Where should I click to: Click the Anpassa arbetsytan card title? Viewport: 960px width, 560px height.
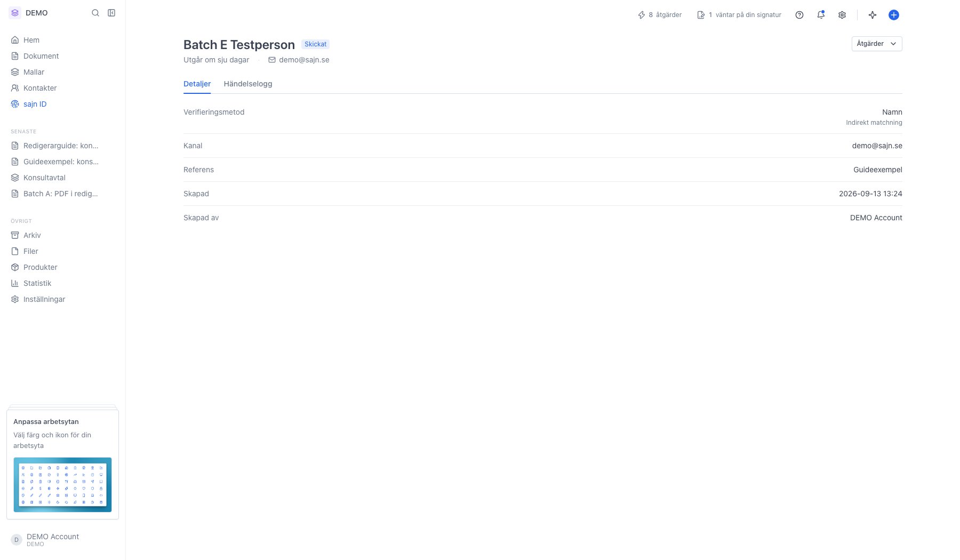[x=46, y=421]
